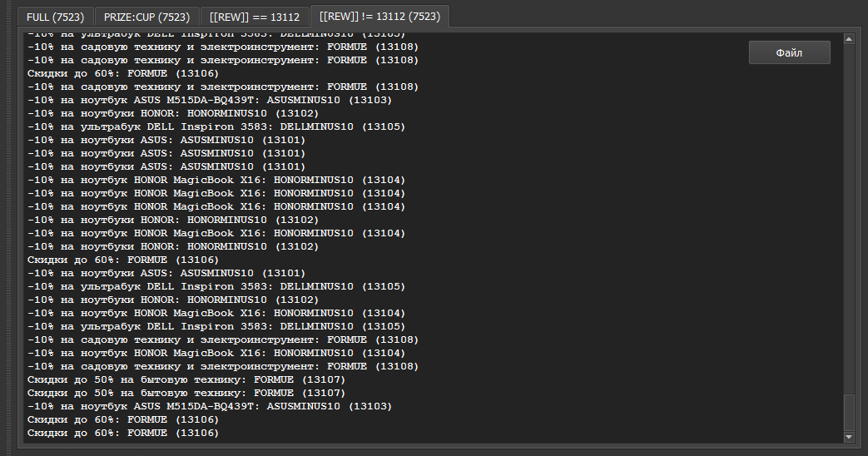
Task: Select 'Скидки до 60%' line between two (13108) lines
Action: pos(123,73)
